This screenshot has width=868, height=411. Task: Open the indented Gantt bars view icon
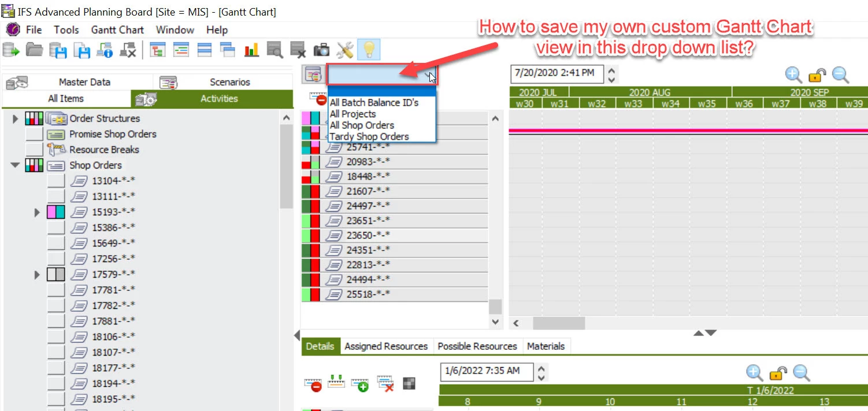point(181,50)
